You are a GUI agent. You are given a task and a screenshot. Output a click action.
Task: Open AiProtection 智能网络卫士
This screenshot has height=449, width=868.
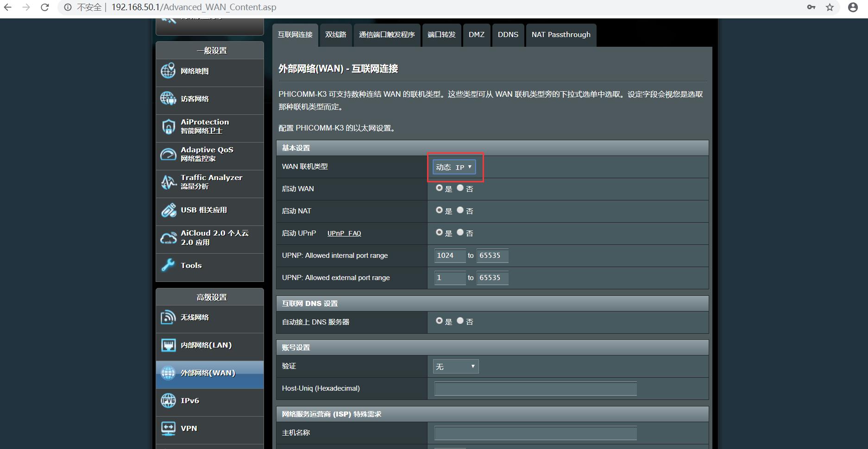click(204, 126)
